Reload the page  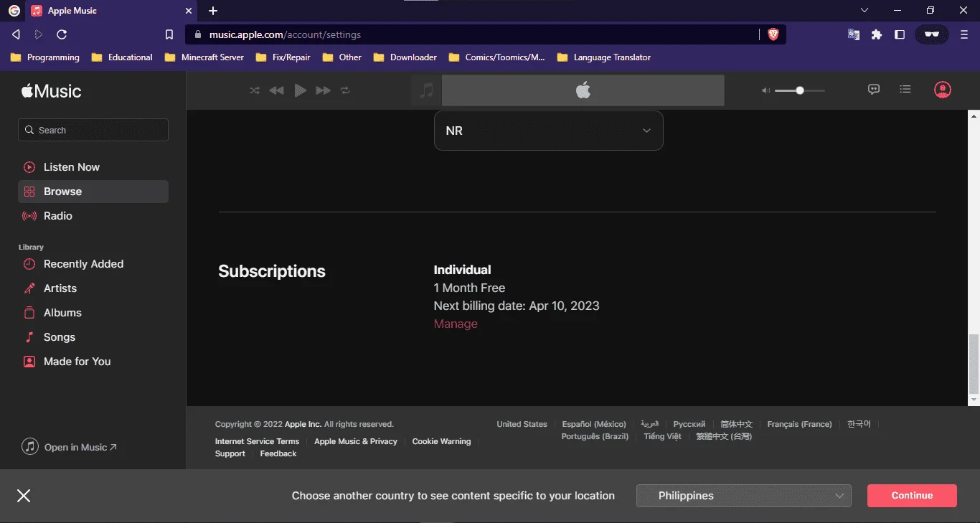pos(62,34)
